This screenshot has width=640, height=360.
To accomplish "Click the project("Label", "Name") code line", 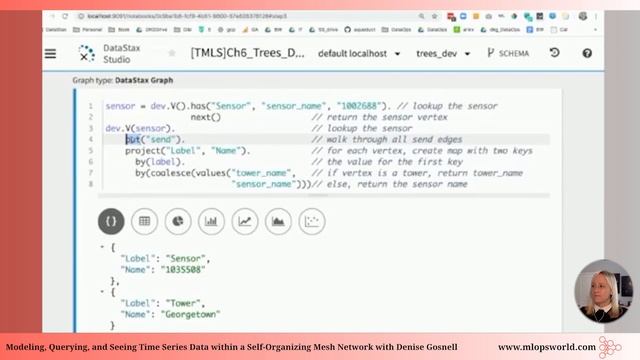I will tap(188, 151).
